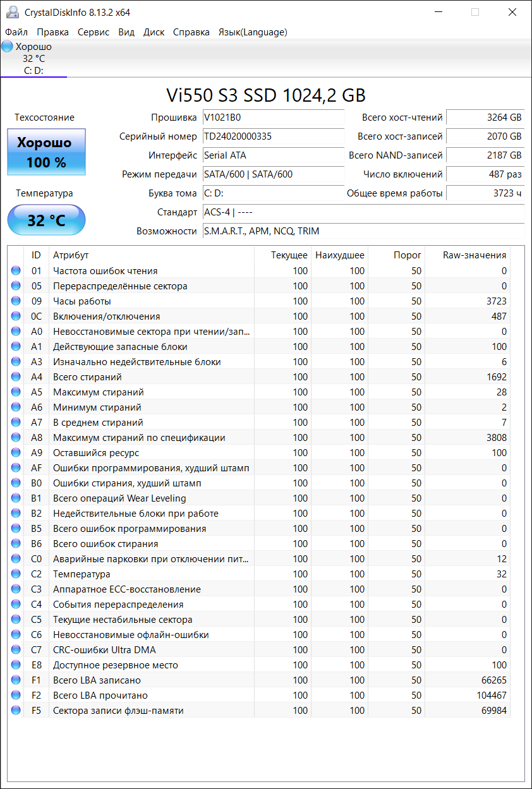532x789 pixels.
Task: Click status orb for C2 Температура attribute
Action: [x=16, y=574]
